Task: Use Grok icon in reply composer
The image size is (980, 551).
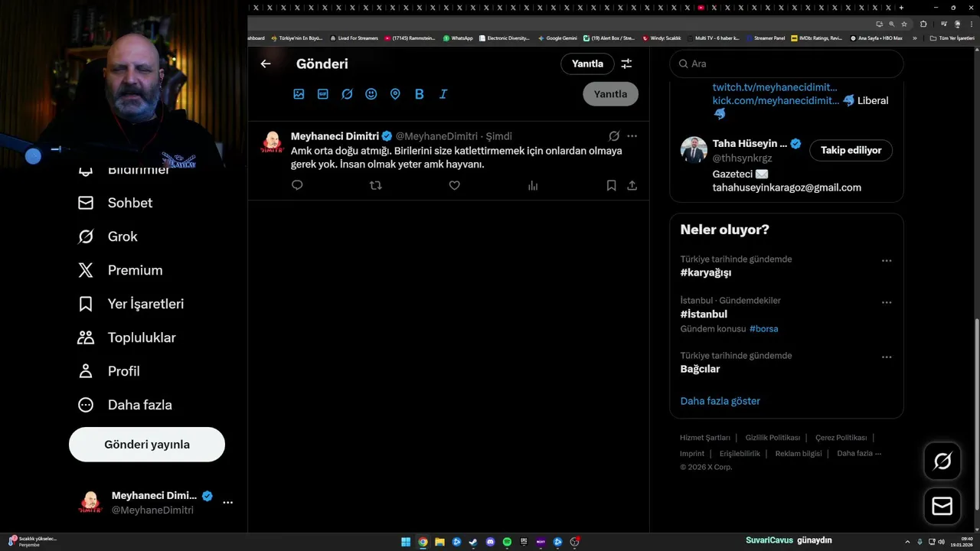Action: [x=347, y=94]
